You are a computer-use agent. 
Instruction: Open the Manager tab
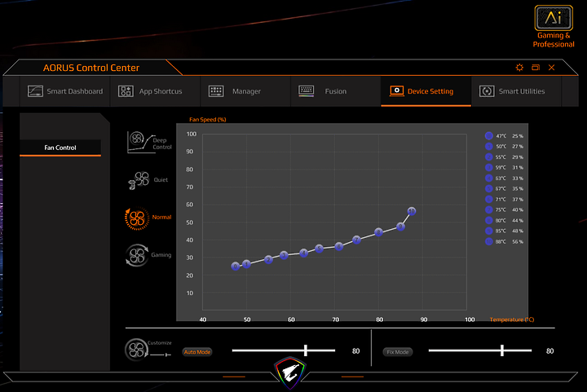[x=245, y=91]
